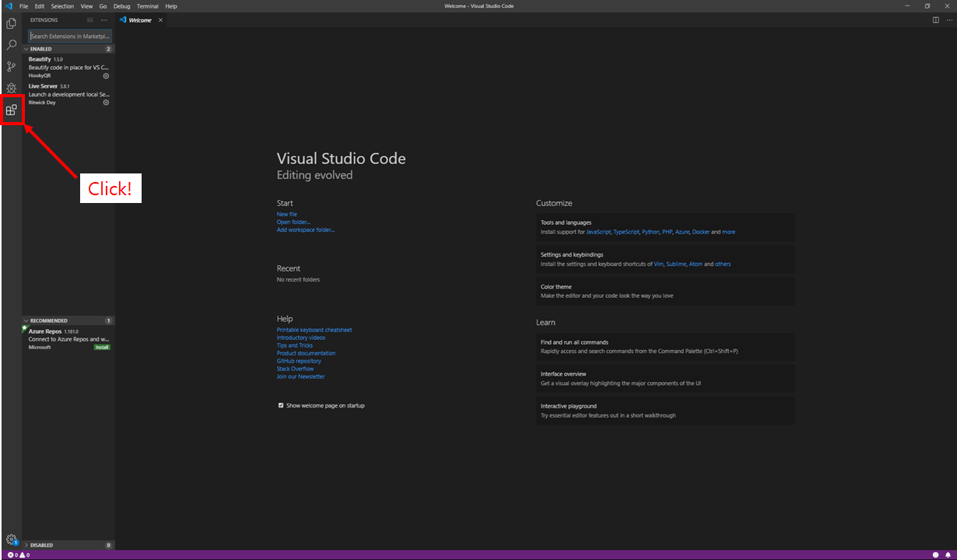Open the Interface overview card

pos(665,379)
